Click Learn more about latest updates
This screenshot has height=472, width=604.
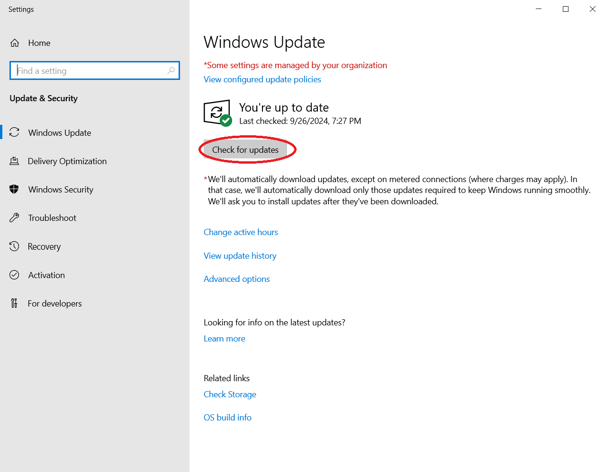click(x=224, y=339)
